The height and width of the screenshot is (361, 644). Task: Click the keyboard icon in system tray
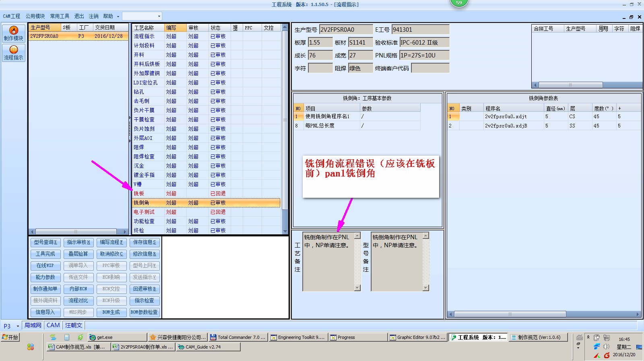tap(580, 337)
